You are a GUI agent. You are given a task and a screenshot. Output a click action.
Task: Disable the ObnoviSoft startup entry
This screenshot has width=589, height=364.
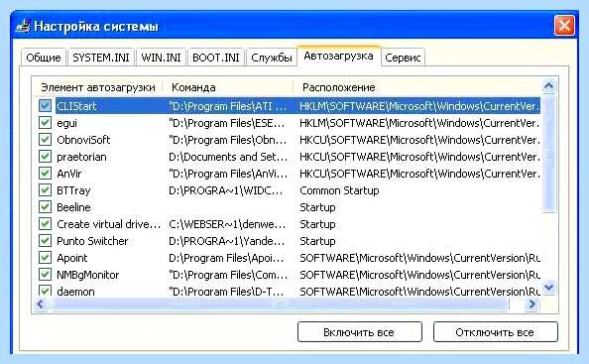click(45, 140)
